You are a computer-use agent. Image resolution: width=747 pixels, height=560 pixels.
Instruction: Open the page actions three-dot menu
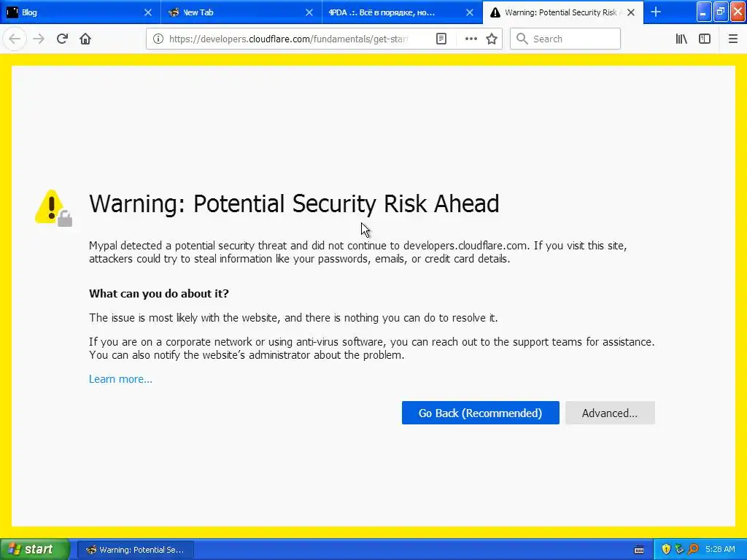(x=471, y=39)
